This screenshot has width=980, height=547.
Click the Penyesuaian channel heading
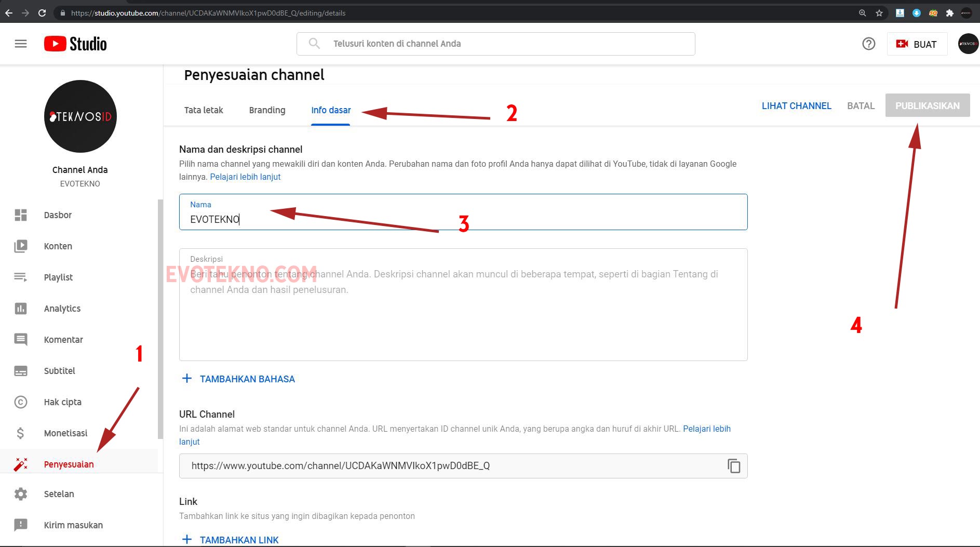254,75
